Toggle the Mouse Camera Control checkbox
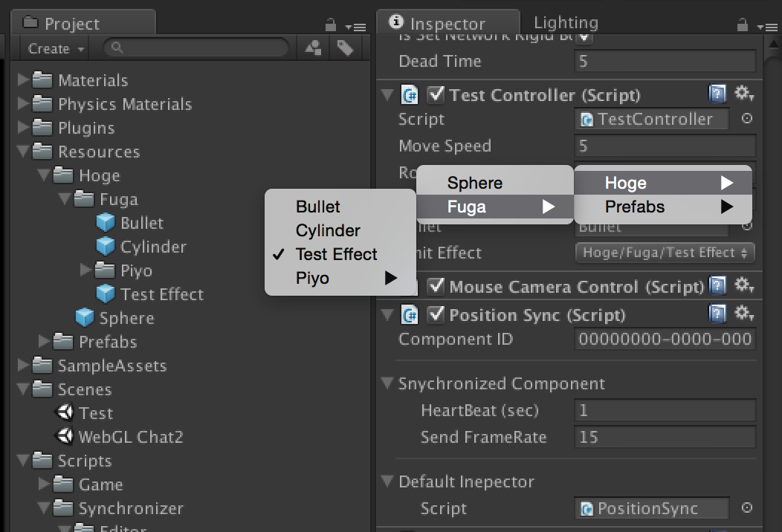The height and width of the screenshot is (532, 782). (x=436, y=286)
